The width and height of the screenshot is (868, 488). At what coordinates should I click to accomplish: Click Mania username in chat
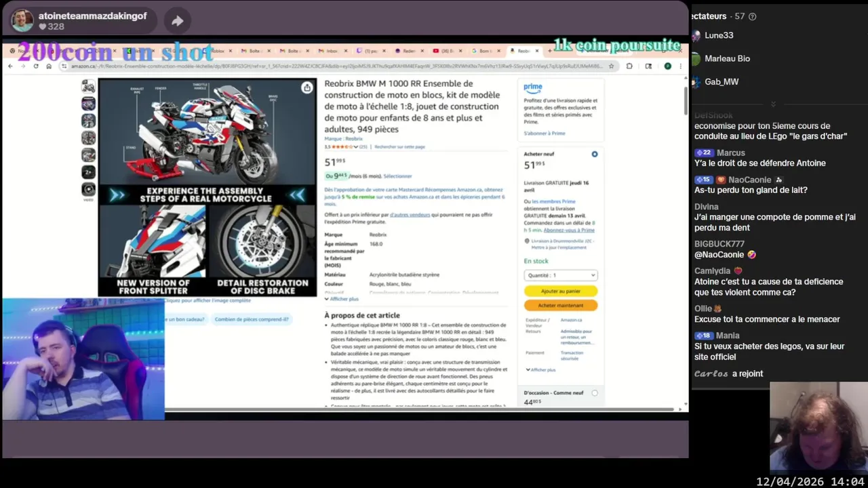tap(728, 335)
